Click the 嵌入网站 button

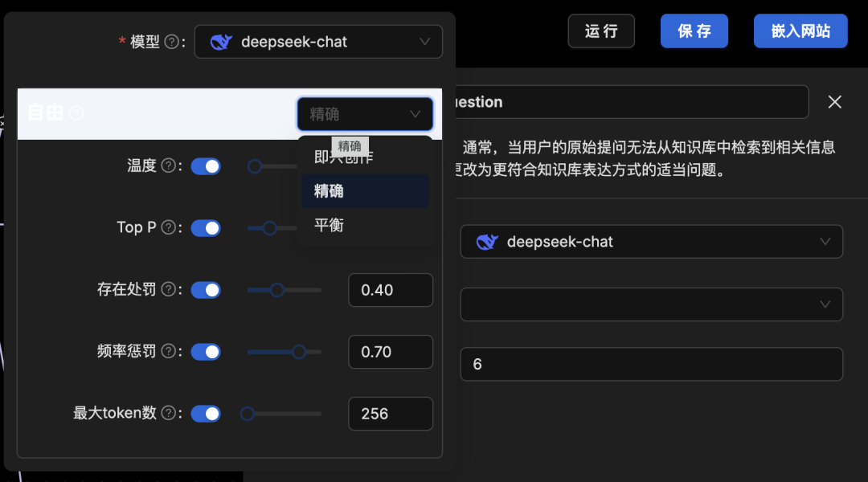tap(800, 31)
